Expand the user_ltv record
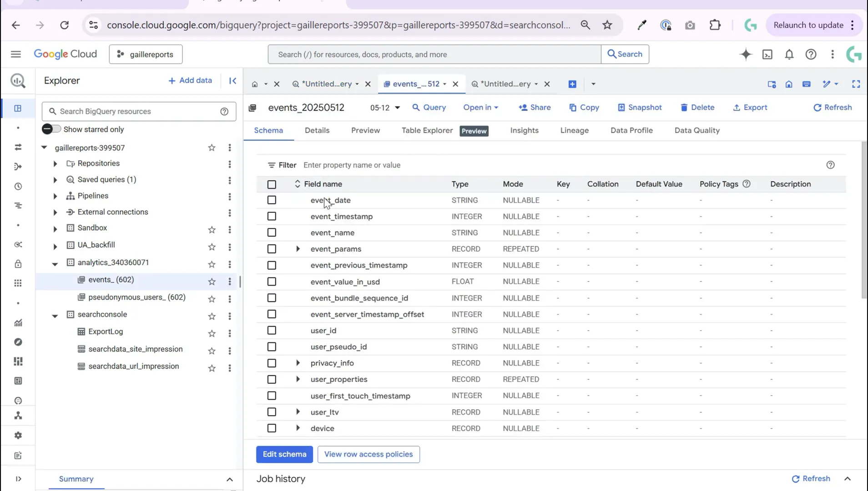Image resolution: width=868 pixels, height=491 pixels. tap(298, 412)
